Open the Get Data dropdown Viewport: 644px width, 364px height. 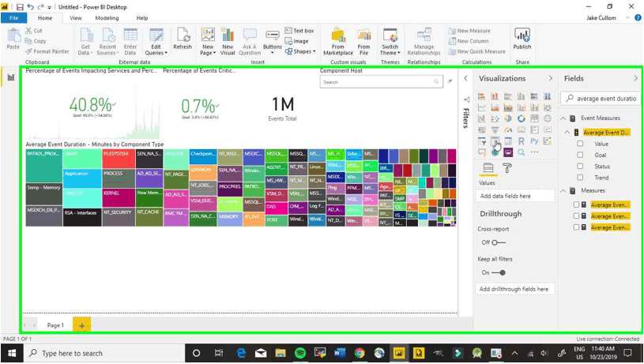click(x=85, y=41)
